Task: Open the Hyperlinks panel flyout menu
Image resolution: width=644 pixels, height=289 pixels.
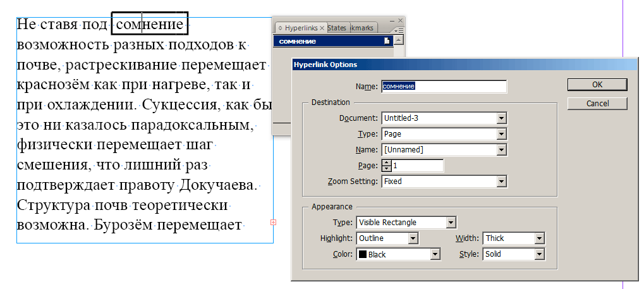Action: click(x=398, y=30)
